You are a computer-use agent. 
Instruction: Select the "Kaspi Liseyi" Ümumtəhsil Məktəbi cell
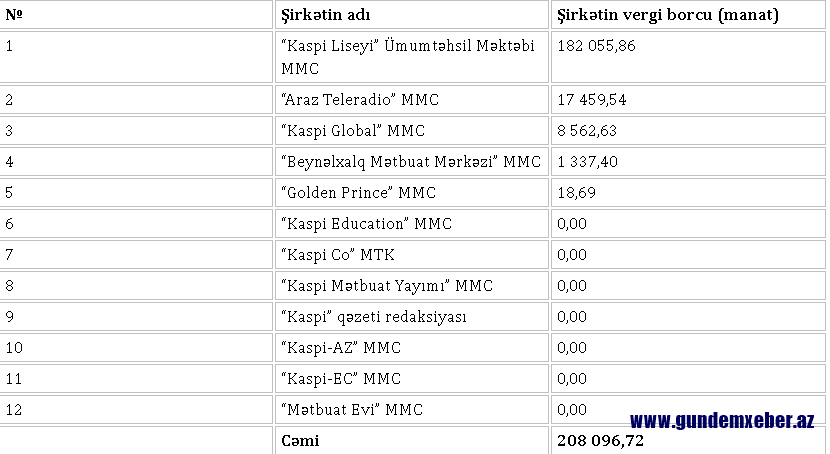tap(411, 57)
